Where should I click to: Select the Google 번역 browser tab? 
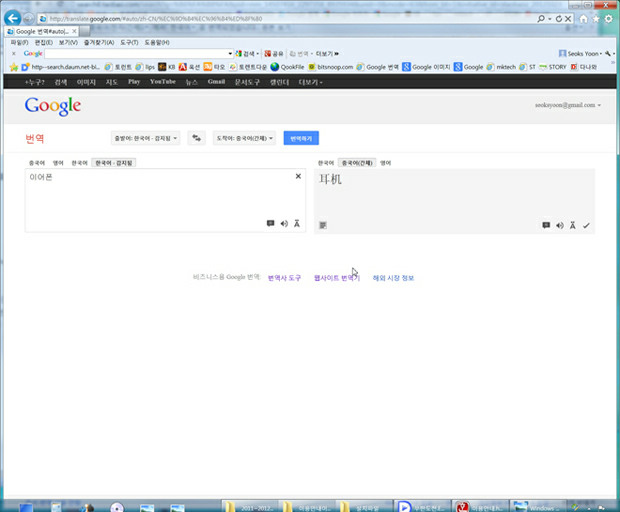[42, 31]
